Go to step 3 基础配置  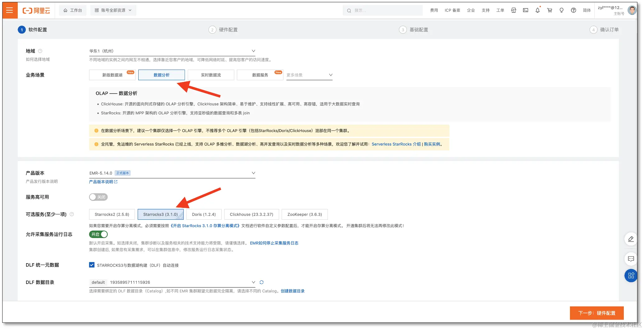pos(414,30)
